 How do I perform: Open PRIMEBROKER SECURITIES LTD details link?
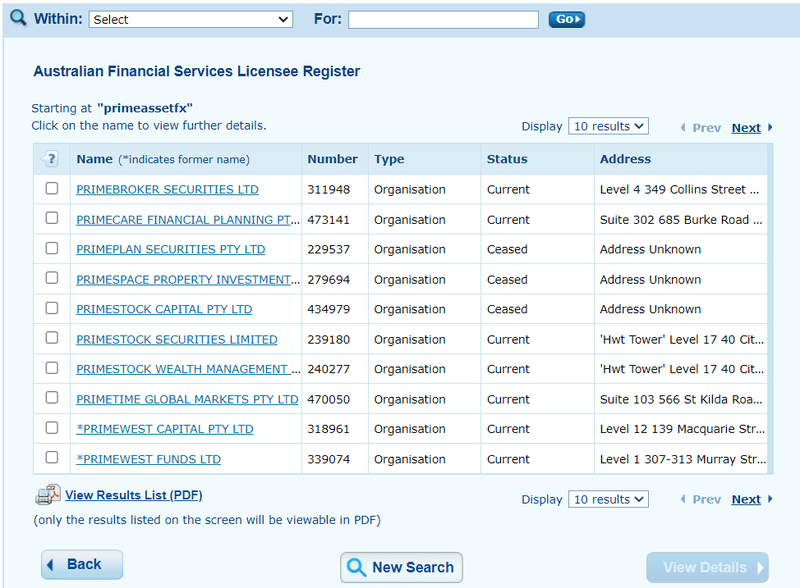coord(167,189)
